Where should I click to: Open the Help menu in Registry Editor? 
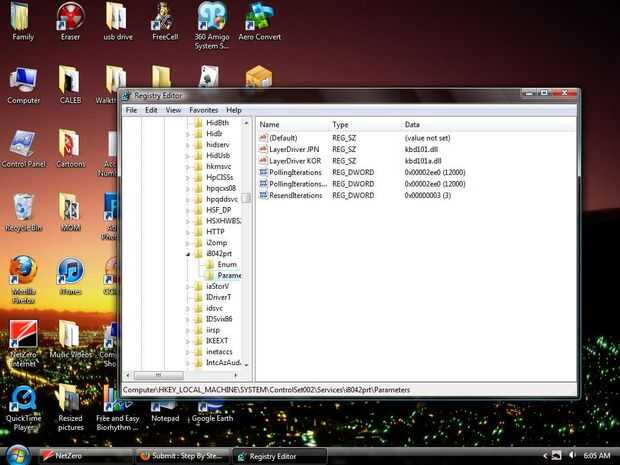[234, 110]
